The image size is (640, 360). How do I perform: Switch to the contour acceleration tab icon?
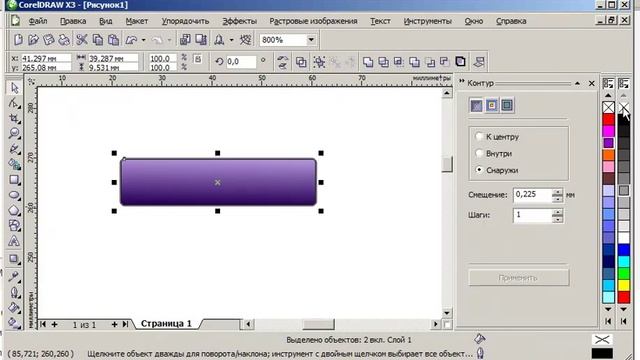507,105
